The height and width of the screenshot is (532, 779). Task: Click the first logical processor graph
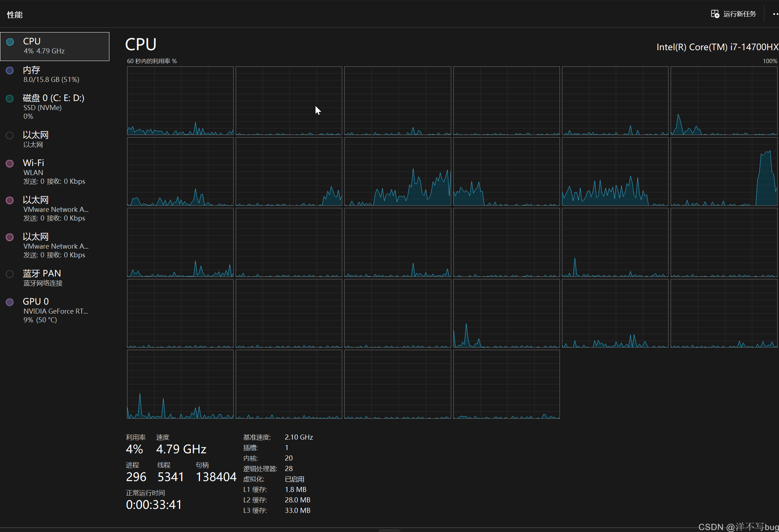click(x=180, y=101)
